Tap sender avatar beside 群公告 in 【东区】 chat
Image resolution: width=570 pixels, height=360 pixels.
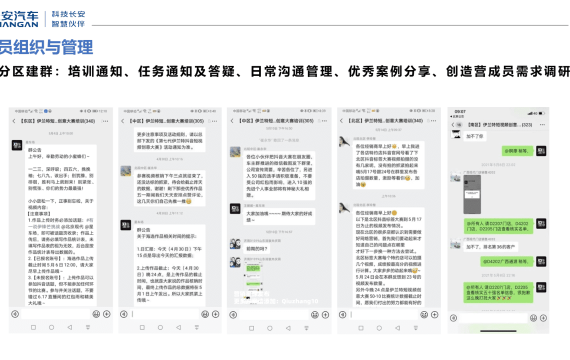[17, 145]
